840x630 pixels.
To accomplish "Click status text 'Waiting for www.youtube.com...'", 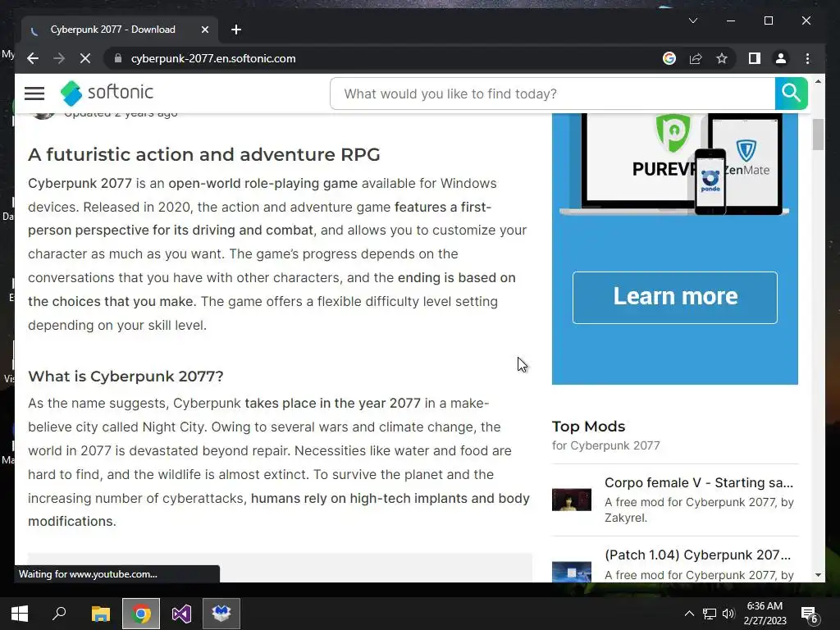I will coord(88,574).
